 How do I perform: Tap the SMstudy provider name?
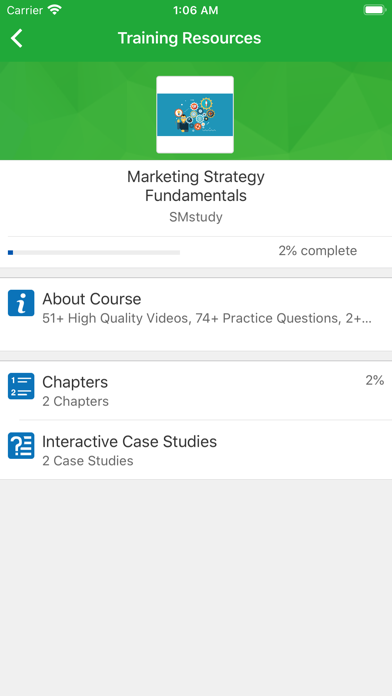196,217
